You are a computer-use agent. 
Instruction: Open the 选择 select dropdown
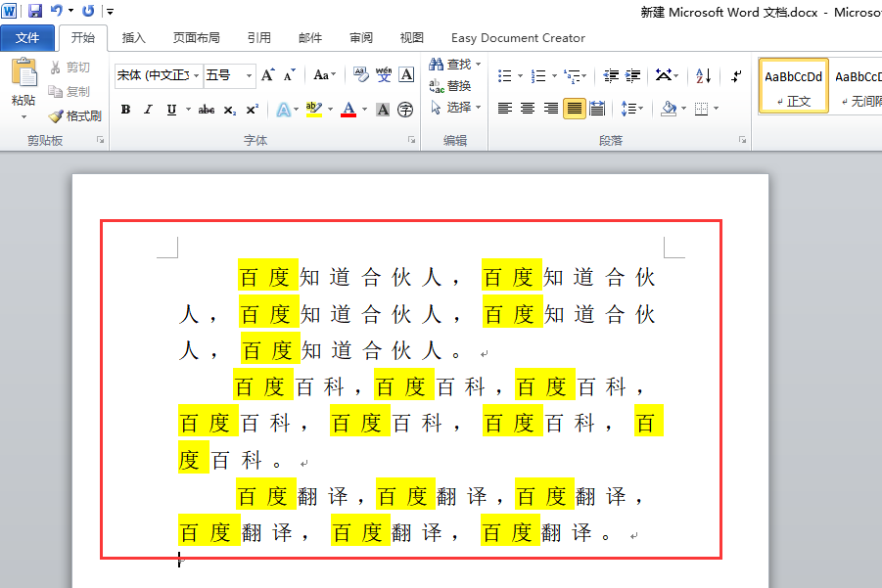[x=454, y=108]
